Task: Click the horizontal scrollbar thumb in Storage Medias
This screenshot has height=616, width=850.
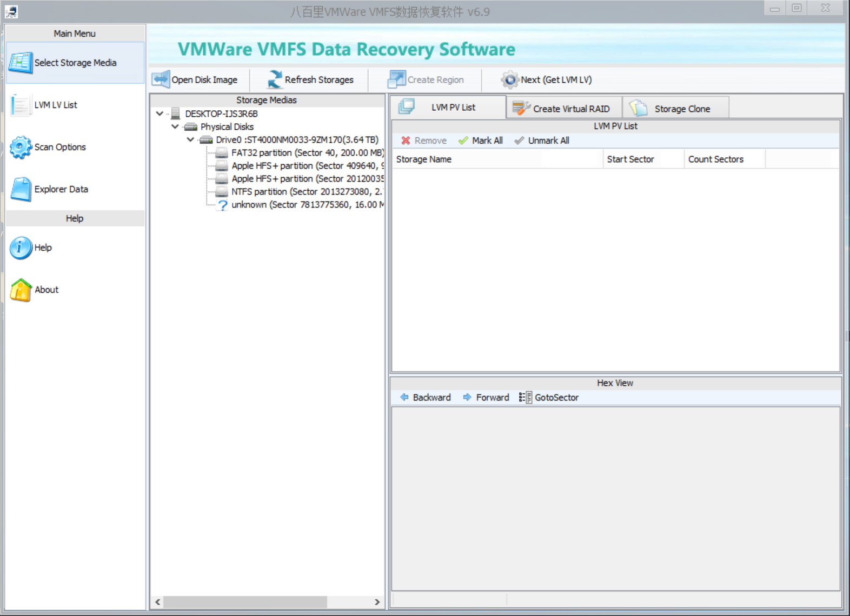Action: coord(245,602)
